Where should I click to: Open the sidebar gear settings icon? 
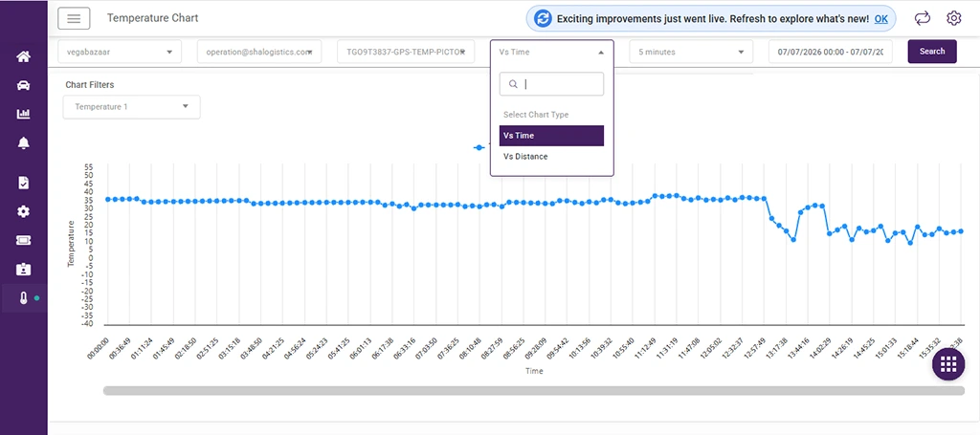(x=23, y=211)
